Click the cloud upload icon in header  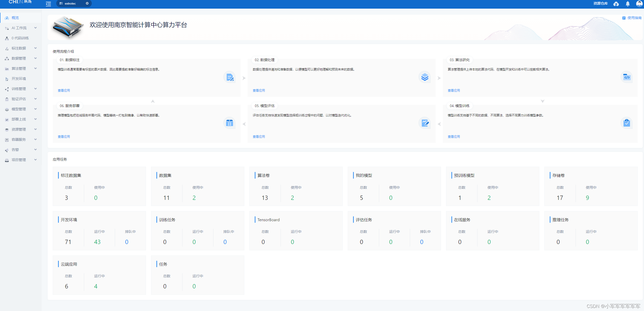point(616,4)
